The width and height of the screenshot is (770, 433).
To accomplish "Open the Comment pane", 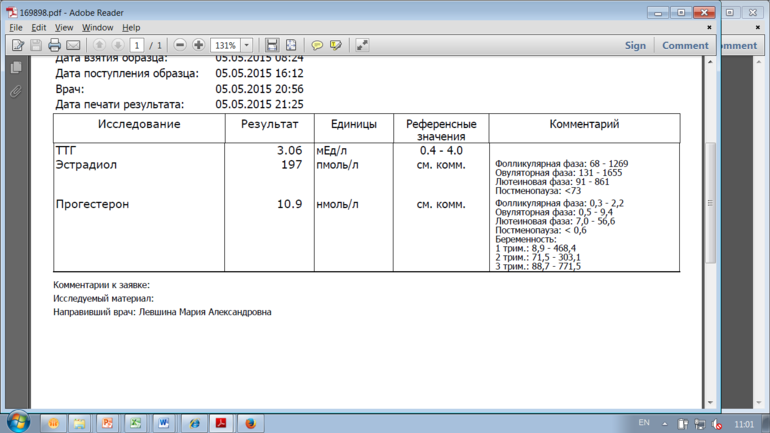I will tap(684, 45).
